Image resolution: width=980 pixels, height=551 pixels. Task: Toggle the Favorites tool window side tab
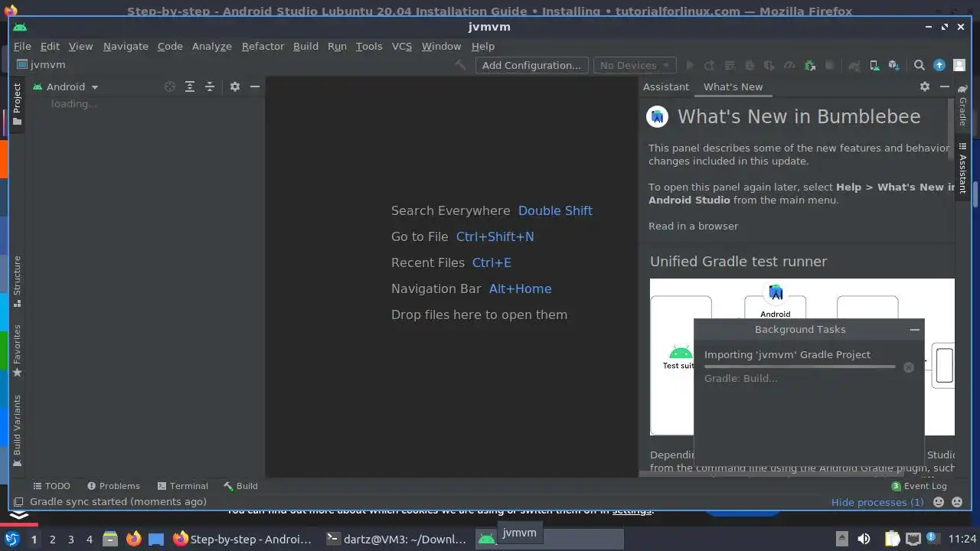point(17,350)
